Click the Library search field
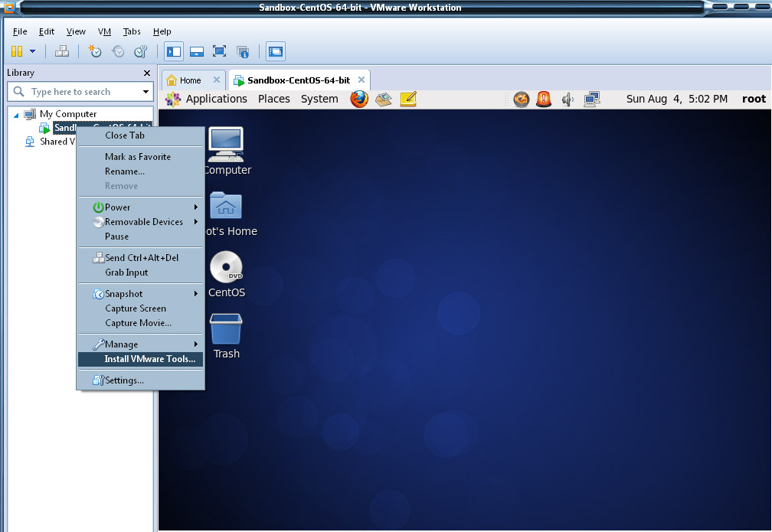772x532 pixels. [80, 92]
